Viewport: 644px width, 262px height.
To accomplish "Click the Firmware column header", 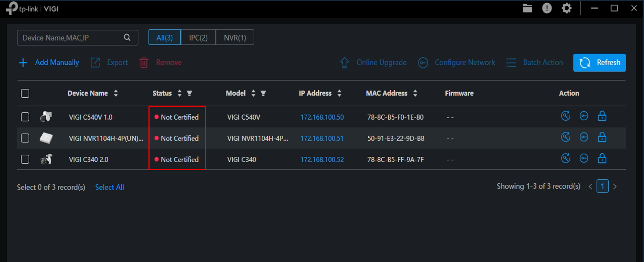I will 459,93.
